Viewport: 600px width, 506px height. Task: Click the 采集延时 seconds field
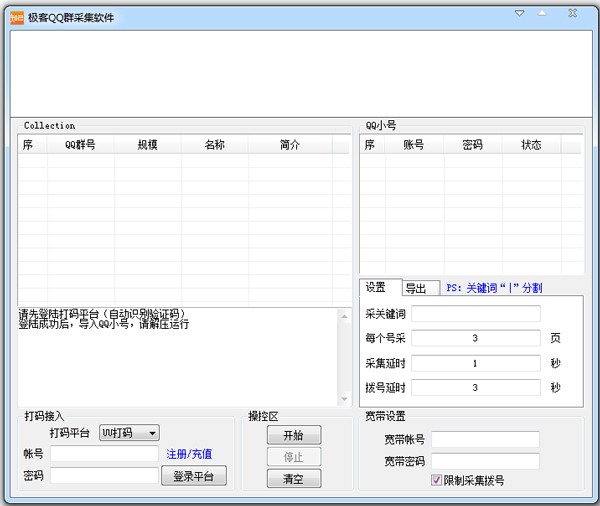click(x=475, y=363)
